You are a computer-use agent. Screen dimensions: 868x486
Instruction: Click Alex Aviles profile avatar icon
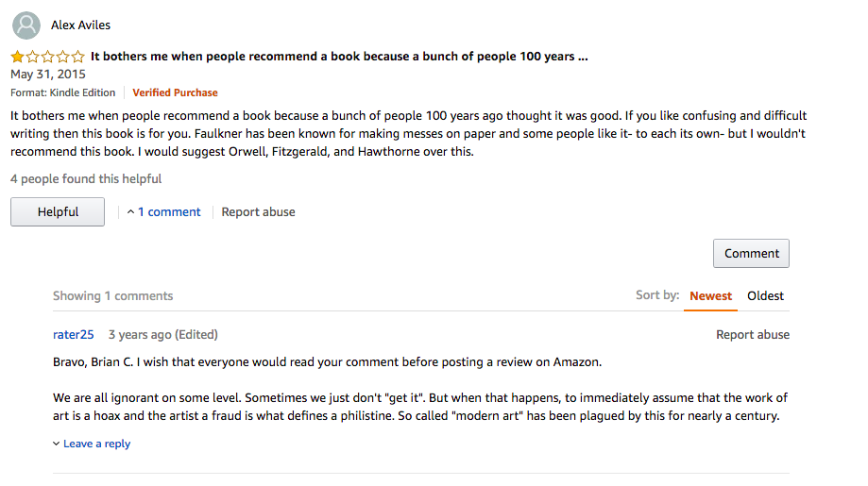tap(26, 25)
